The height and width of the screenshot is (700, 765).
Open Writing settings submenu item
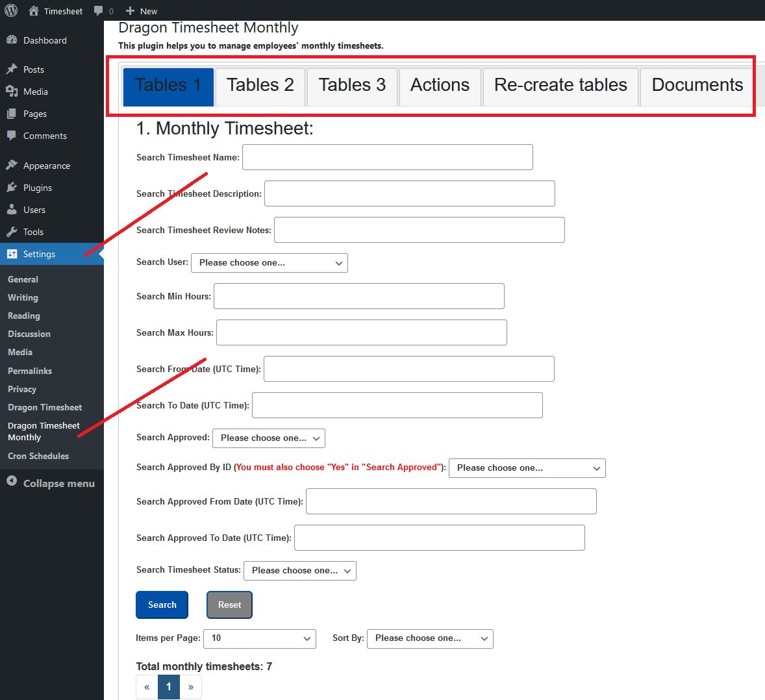[23, 297]
